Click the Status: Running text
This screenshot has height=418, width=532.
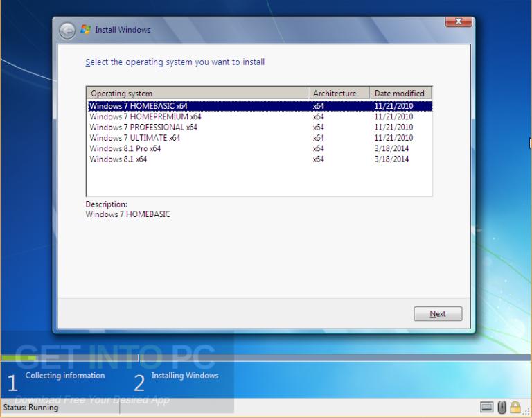click(31, 407)
